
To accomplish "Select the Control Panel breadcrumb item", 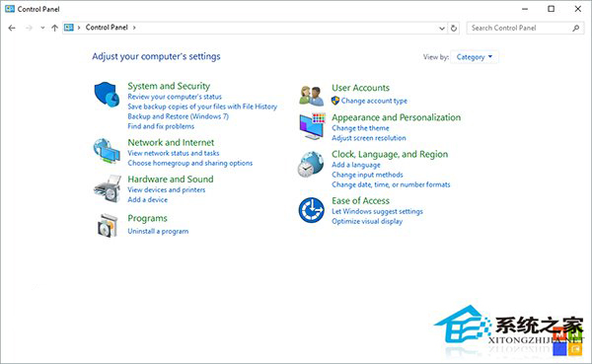I will [x=107, y=28].
